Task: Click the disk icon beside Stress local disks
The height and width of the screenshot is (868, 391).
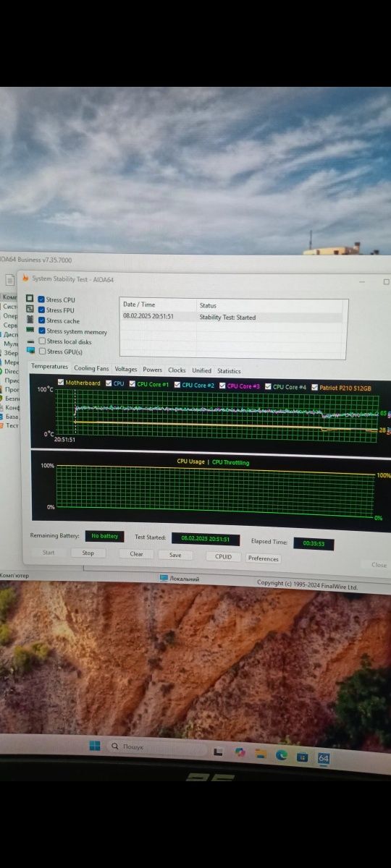Action: 30,341
